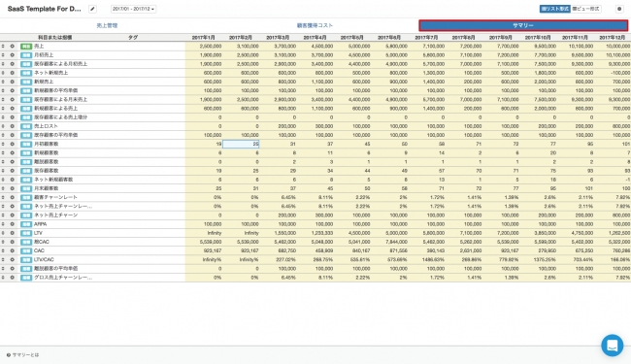Open gear settings for LTV/CAC row

(12, 260)
